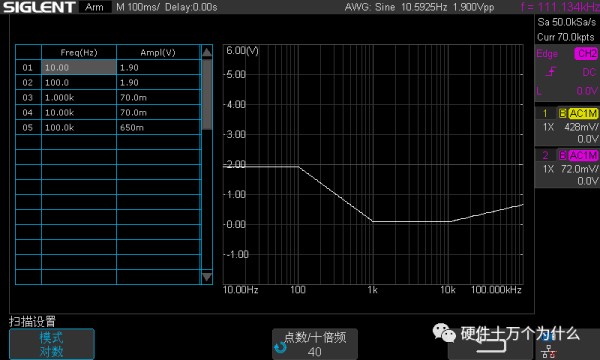Select the 10.00 frequency cell in row 01
The height and width of the screenshot is (360, 600).
coord(79,67)
